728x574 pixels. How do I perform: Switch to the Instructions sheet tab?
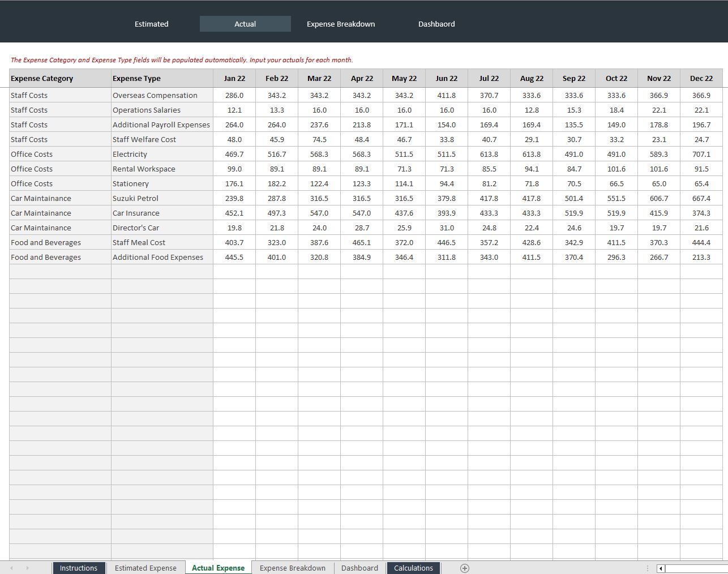click(79, 568)
